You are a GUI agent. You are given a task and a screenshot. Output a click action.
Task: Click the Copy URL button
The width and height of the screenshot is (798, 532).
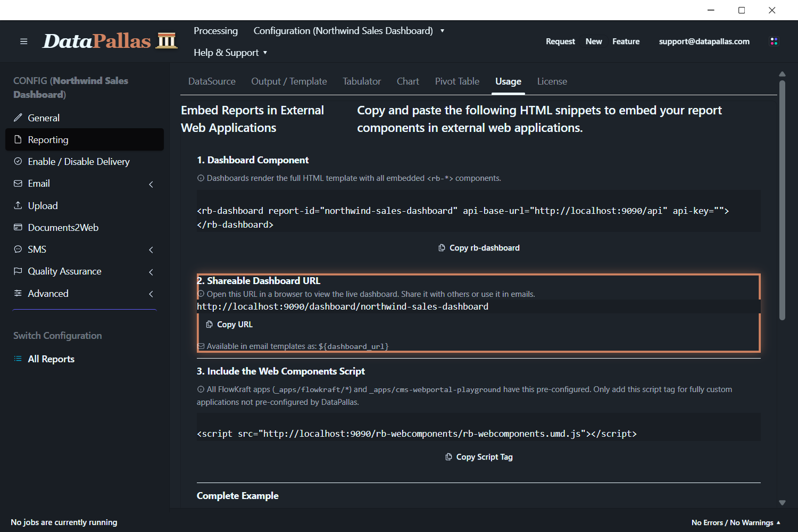(229, 325)
